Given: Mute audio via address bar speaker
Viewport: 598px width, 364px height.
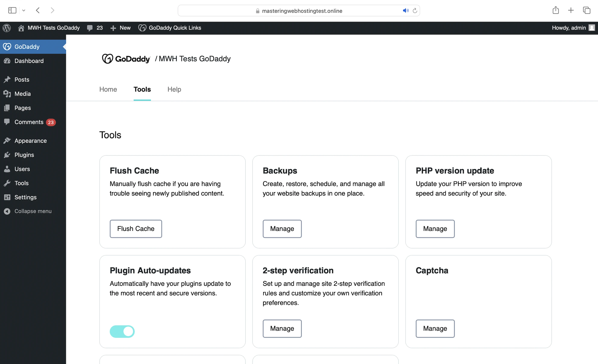Looking at the screenshot, I should 405,11.
